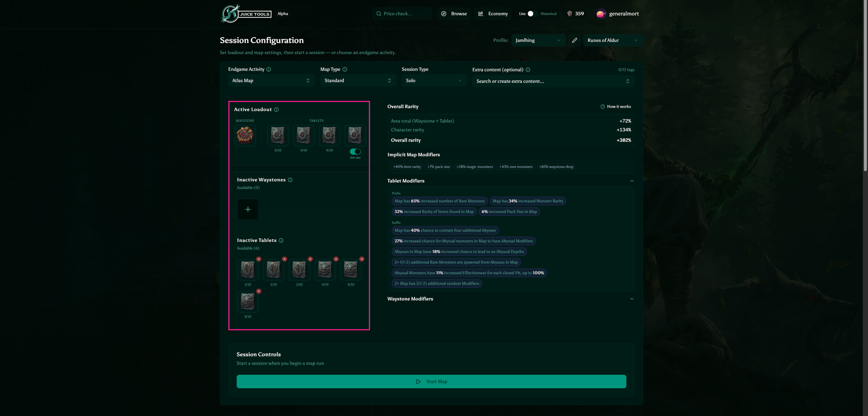Open Map Type info icon
The width and height of the screenshot is (868, 416).
coord(345,69)
